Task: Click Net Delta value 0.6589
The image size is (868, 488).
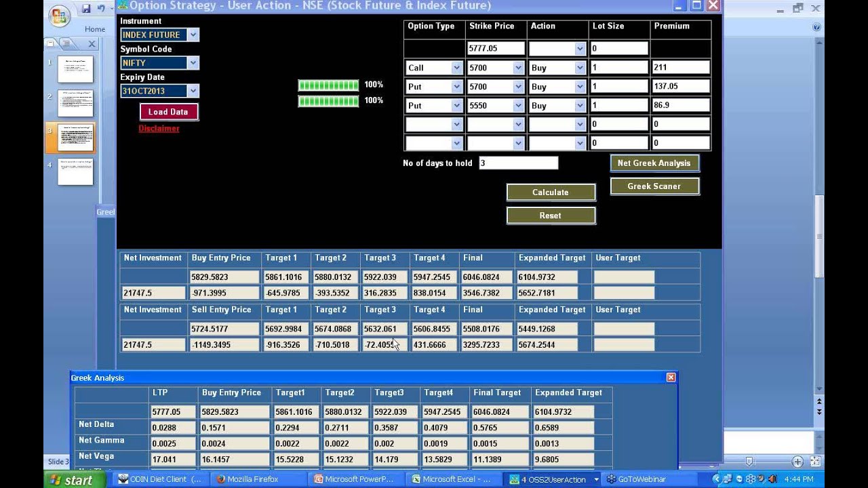Action: [564, 428]
